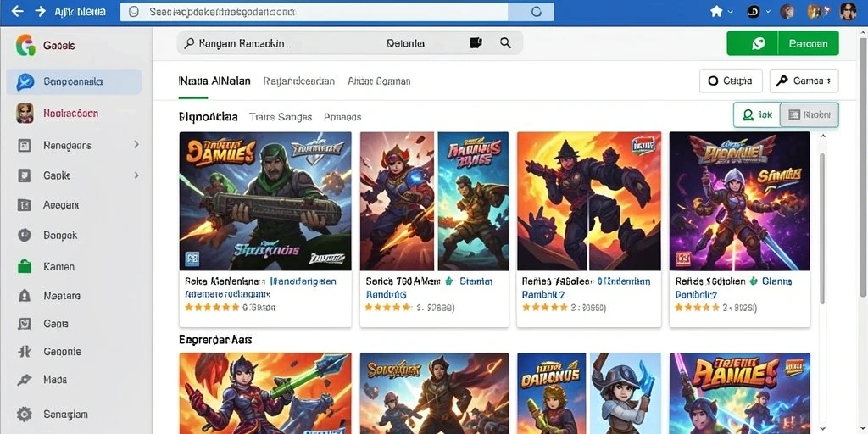Viewport: 868px width, 434px height.
Task: Switch to the gray Raobn list view toggle
Action: point(810,114)
